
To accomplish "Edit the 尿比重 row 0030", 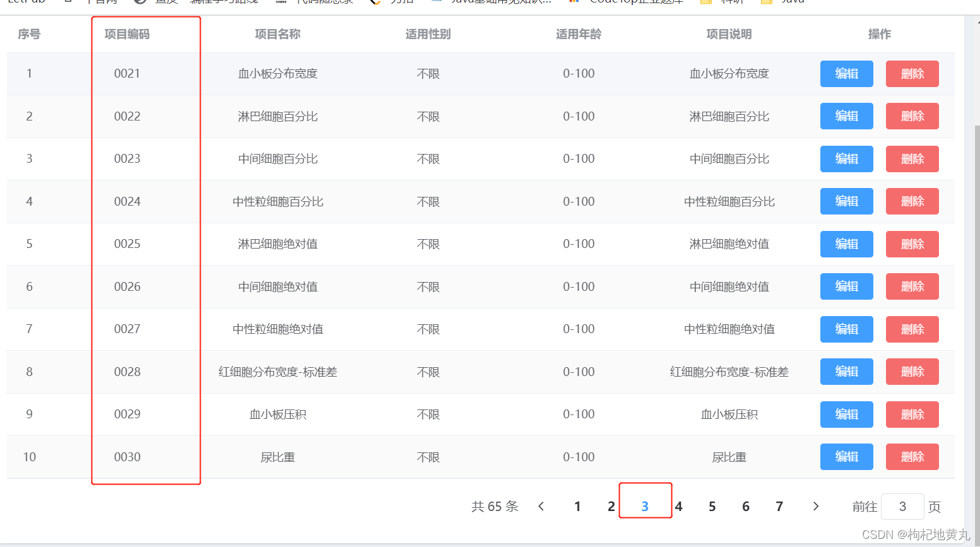I will 846,457.
